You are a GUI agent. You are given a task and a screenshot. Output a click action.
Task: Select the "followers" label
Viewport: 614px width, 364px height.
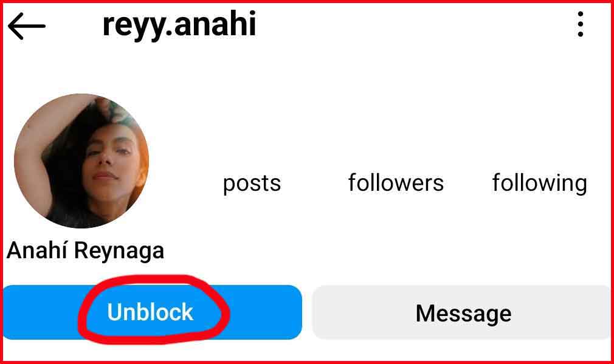coord(396,182)
